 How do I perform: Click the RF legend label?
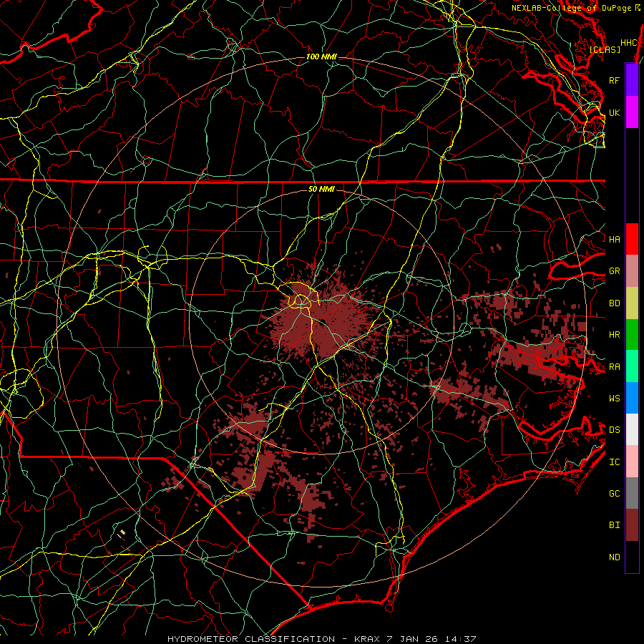click(614, 80)
